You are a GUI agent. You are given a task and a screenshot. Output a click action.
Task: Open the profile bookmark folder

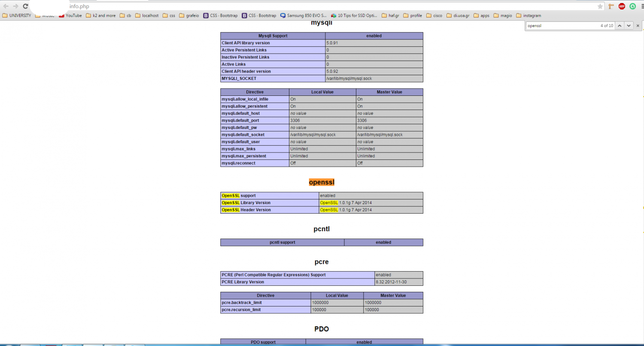(413, 15)
